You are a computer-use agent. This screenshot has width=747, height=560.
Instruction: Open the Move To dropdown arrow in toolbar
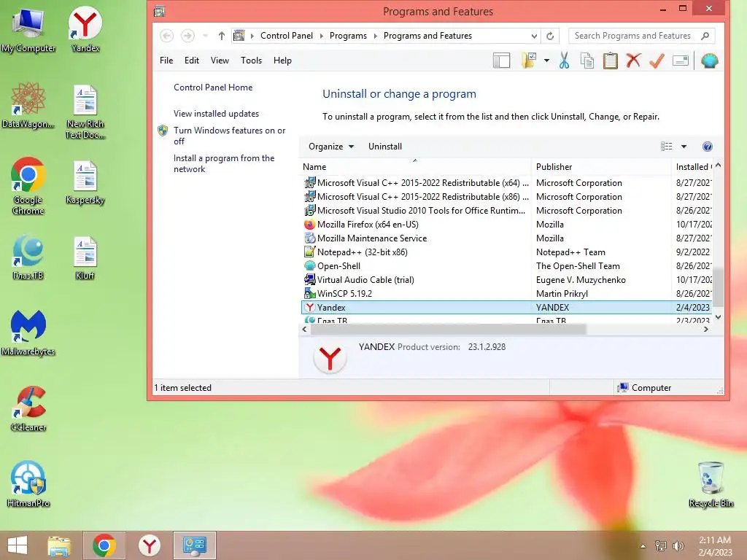click(546, 61)
